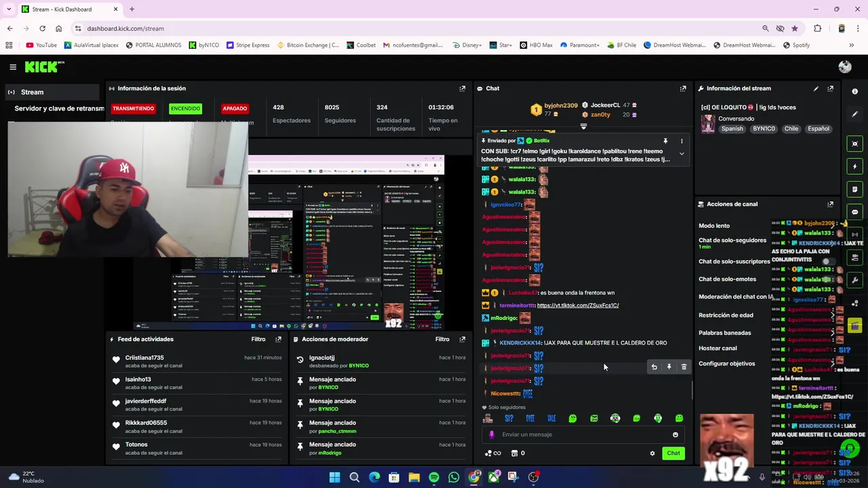Image resolution: width=868 pixels, height=488 pixels.
Task: Open Spotify from the taskbar
Action: click(x=434, y=477)
